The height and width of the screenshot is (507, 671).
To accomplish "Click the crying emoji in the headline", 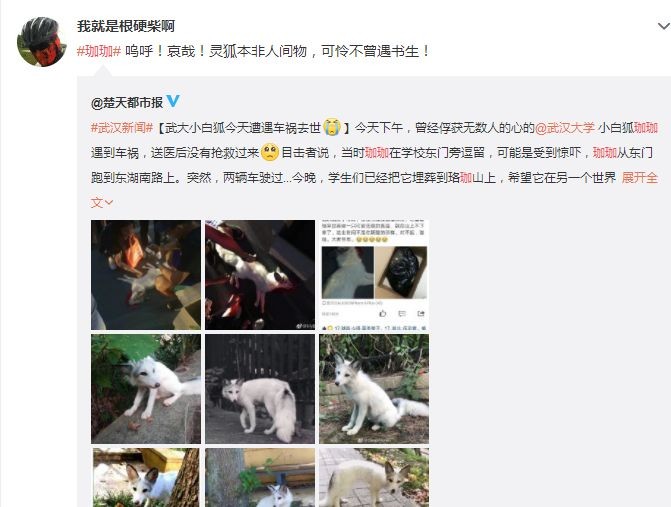I will [332, 127].
